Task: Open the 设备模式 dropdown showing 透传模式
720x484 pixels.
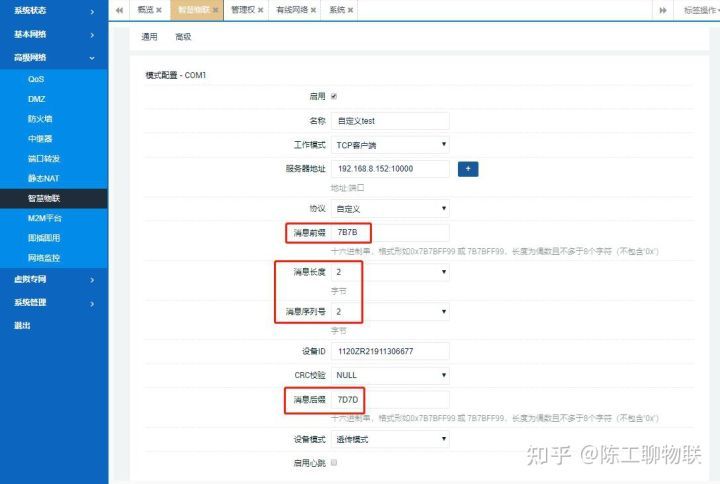Action: (390, 439)
